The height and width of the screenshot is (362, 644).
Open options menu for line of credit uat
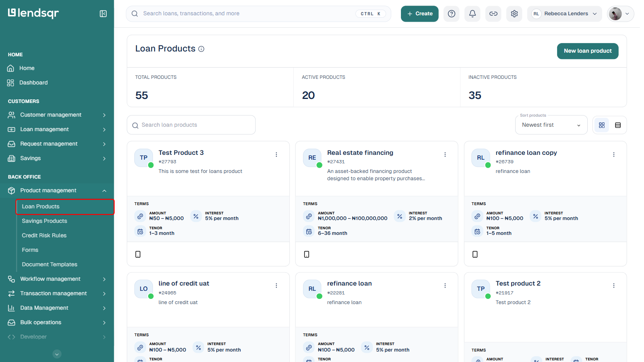(277, 286)
